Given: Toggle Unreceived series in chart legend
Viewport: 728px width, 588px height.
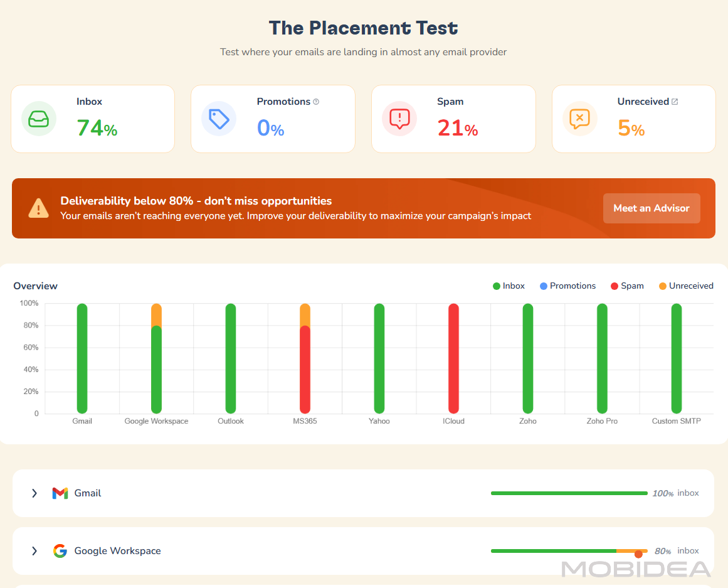Looking at the screenshot, I should point(685,286).
